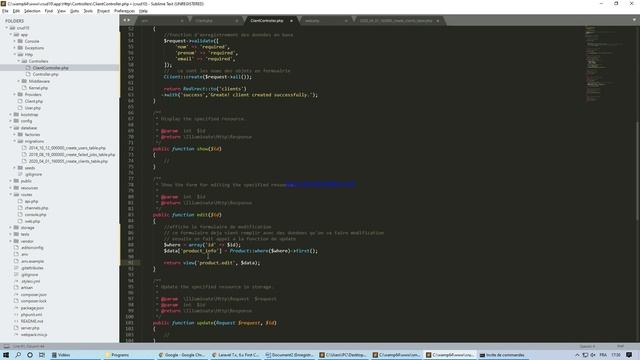Open the Edit menu
This screenshot has width=640, height=360.
click(x=16, y=11)
